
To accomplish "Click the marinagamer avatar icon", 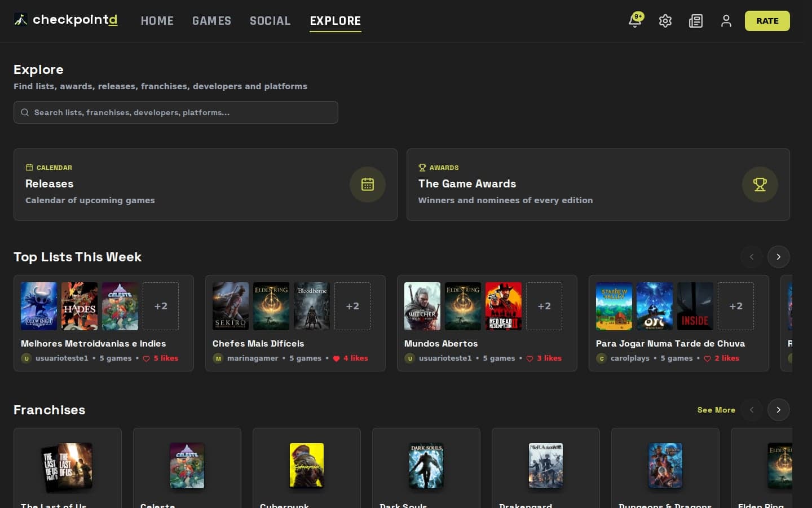I will (218, 358).
